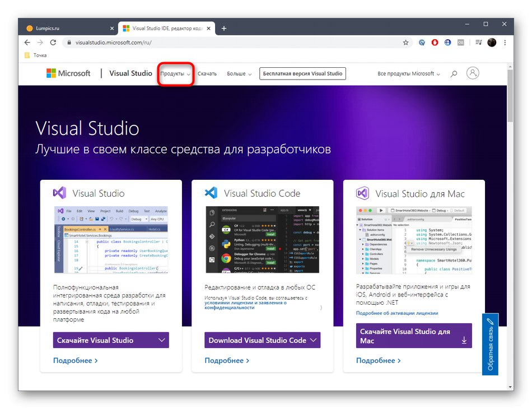Click the Обратная связь feedback tab
Screen dimensions: 532x409
[x=490, y=344]
